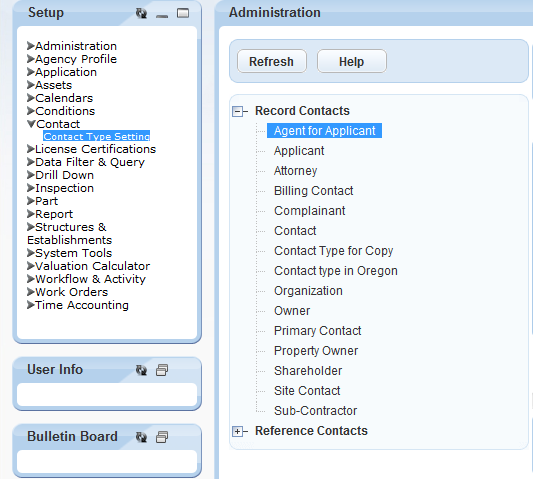This screenshot has width=533, height=479.
Task: Maximize the Setup panel
Action: pyautogui.click(x=183, y=13)
